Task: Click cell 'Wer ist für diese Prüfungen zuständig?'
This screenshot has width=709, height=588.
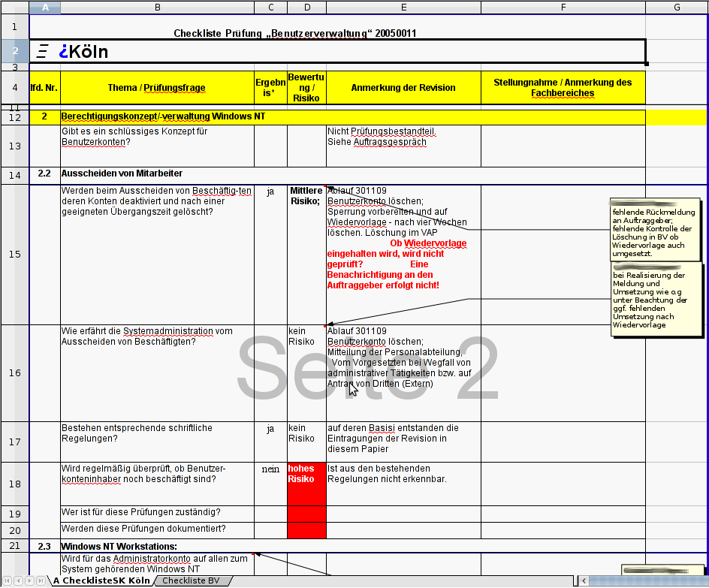Action: (x=158, y=514)
